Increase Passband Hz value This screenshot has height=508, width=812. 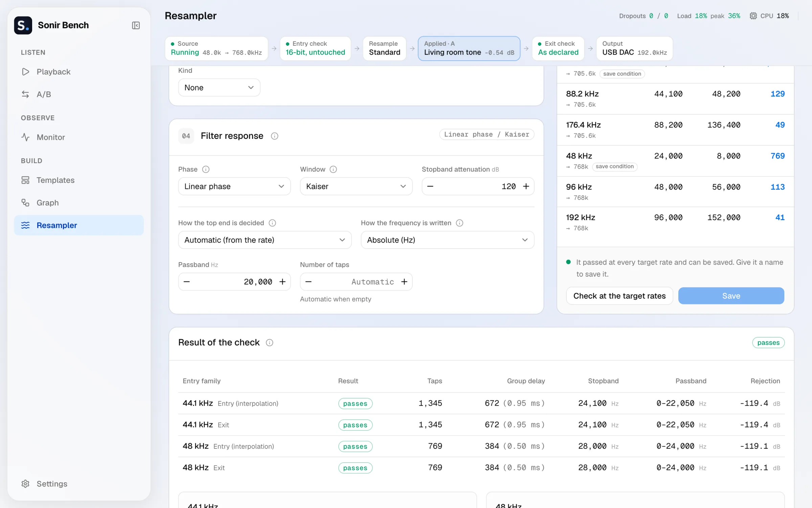pyautogui.click(x=283, y=282)
